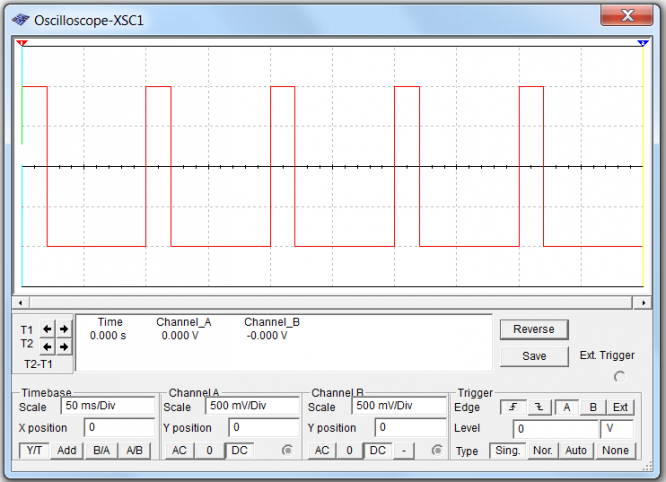Screen dimensions: 666x482
Task: Click the red T1 cursor marker
Action: click(x=22, y=43)
